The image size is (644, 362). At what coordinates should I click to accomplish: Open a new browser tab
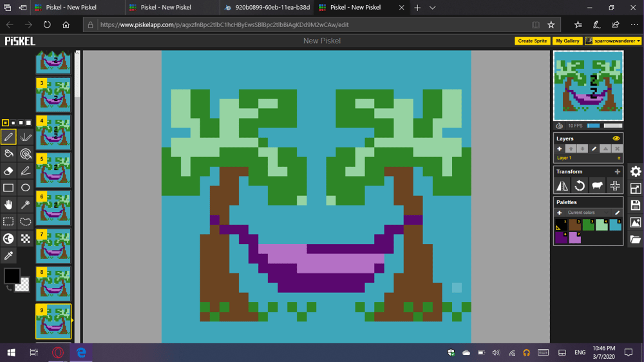click(x=417, y=7)
